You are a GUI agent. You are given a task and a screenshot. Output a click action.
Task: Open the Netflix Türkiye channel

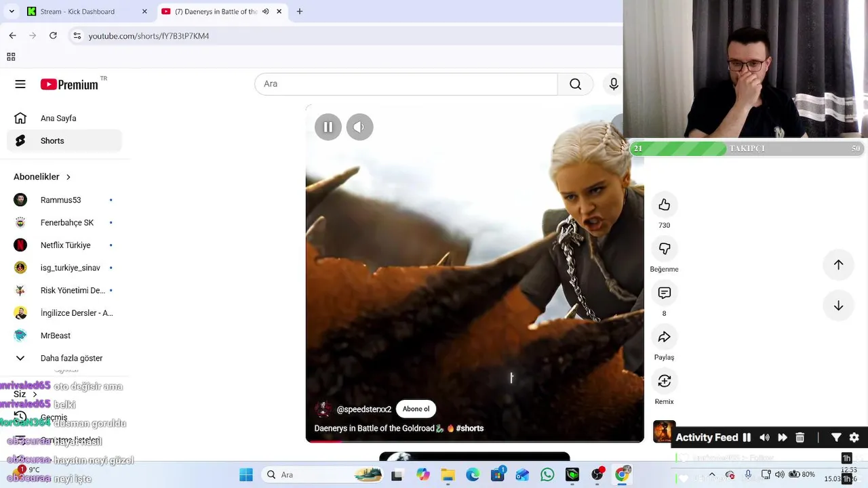click(x=64, y=245)
